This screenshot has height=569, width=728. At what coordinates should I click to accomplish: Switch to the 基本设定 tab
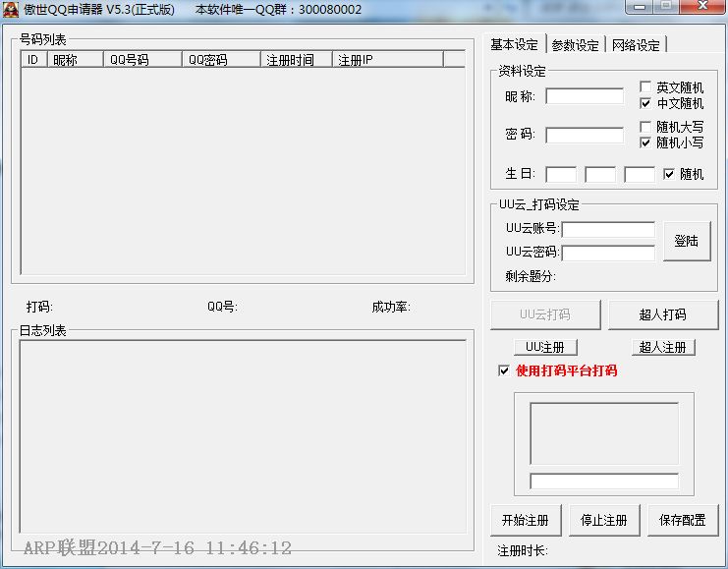tap(515, 44)
